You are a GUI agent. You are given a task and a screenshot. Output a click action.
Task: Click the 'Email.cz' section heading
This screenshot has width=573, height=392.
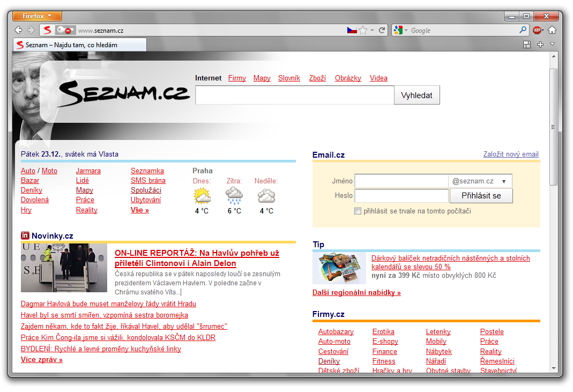click(x=329, y=154)
